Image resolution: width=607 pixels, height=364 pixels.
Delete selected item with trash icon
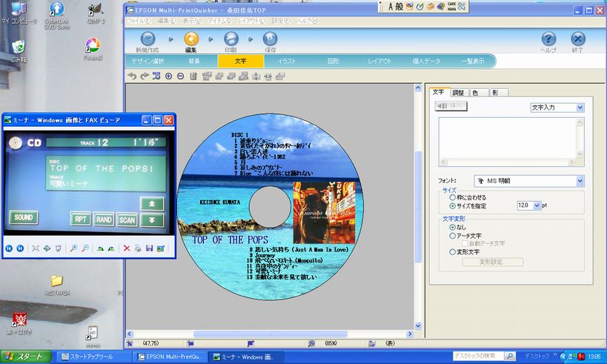point(193,76)
